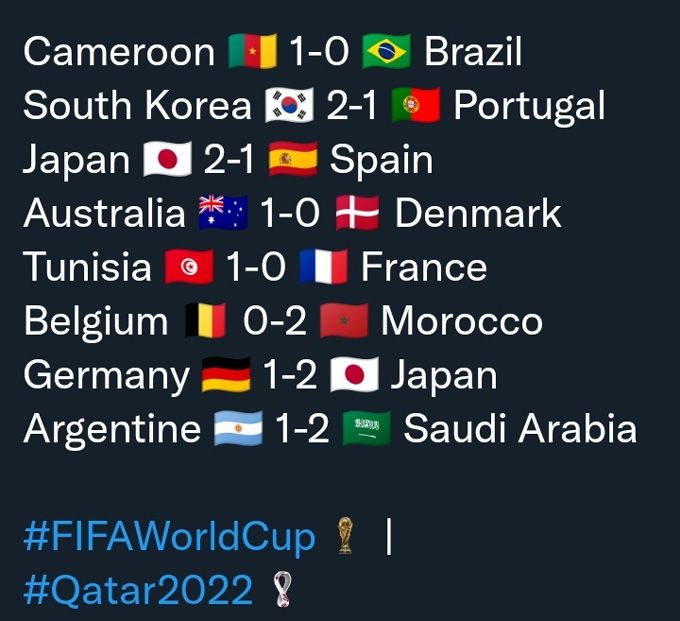Click the Qatar 2022 logo emoji
680x621 pixels.
coord(283,589)
